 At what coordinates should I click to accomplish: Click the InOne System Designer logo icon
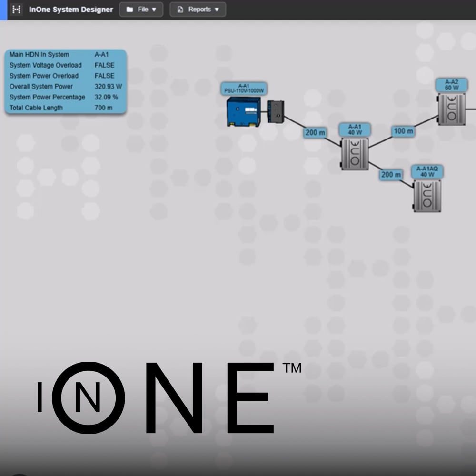tap(17, 9)
